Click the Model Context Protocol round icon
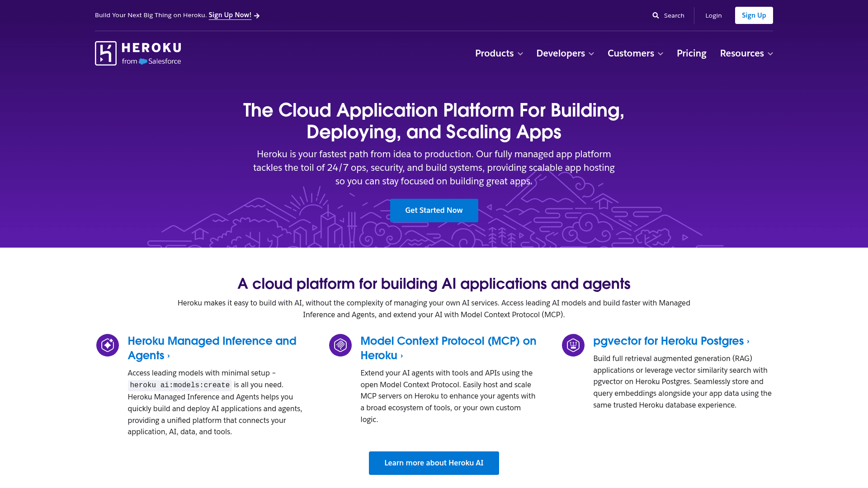868x488 pixels. (x=340, y=345)
